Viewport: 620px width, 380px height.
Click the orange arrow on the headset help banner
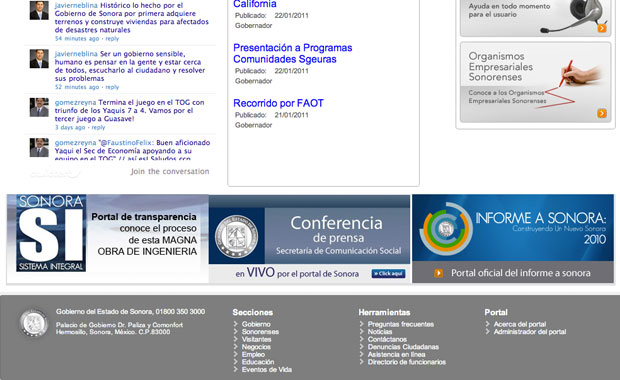(x=601, y=28)
